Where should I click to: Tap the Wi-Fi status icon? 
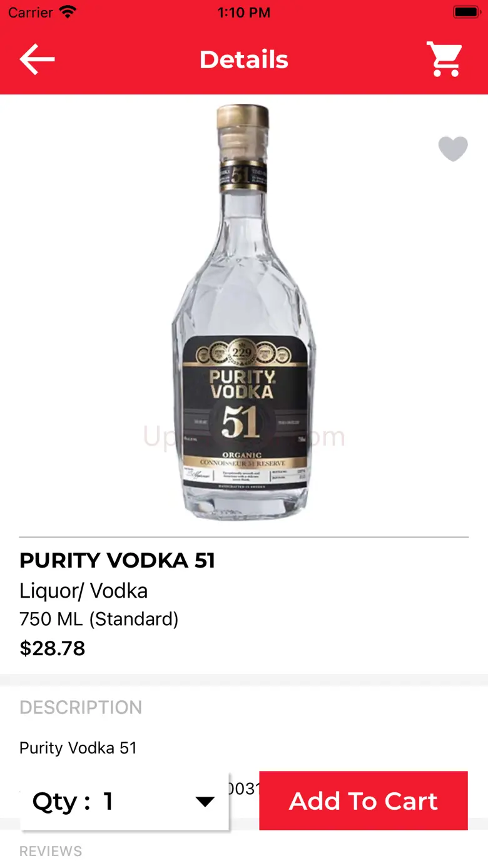coord(67,12)
